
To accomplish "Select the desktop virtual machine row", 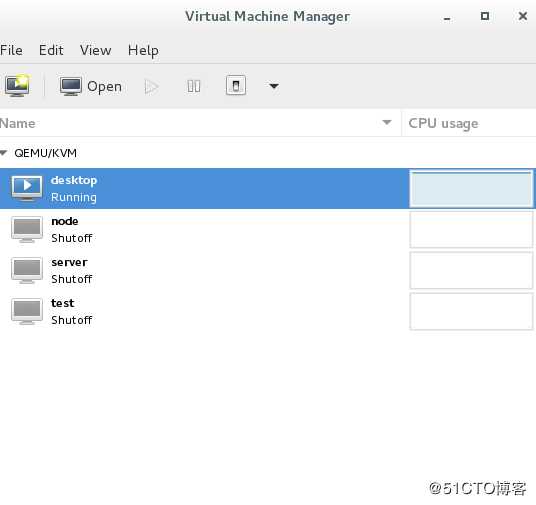I will click(268, 188).
